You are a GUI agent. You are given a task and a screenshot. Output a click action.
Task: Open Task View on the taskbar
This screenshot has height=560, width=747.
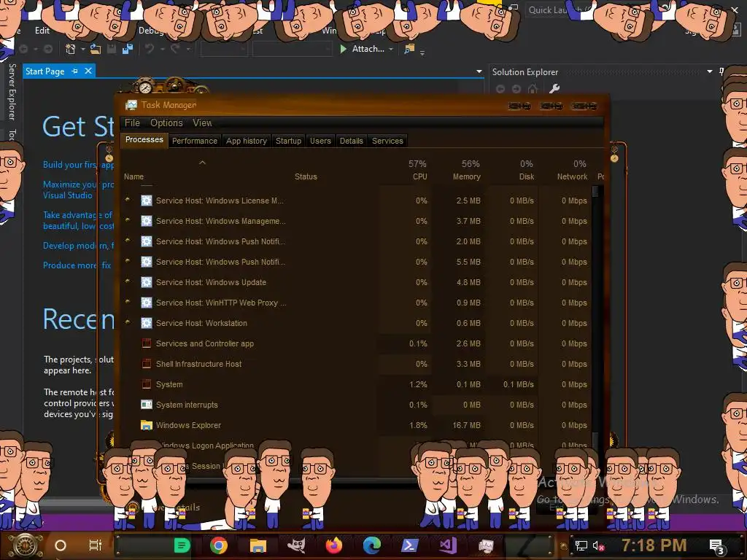[x=96, y=545]
